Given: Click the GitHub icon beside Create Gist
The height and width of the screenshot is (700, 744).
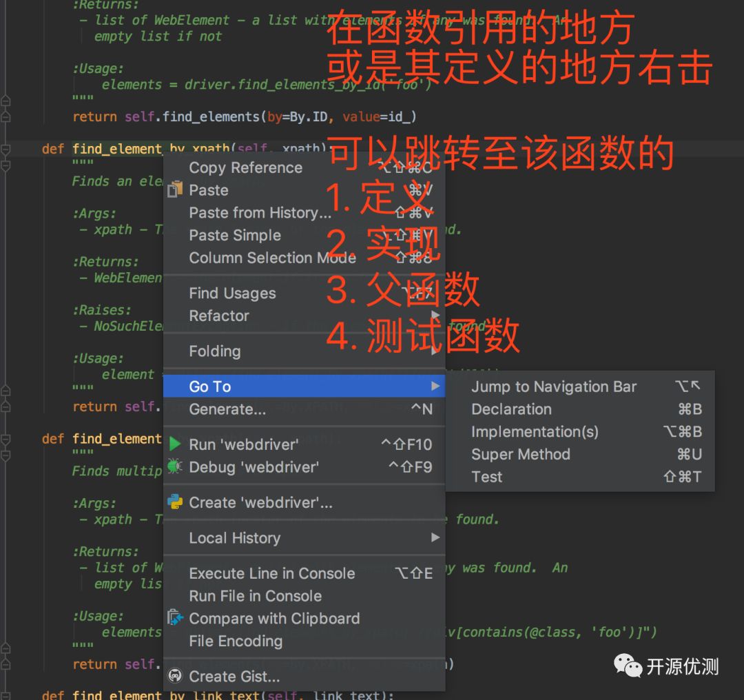Looking at the screenshot, I should [175, 675].
